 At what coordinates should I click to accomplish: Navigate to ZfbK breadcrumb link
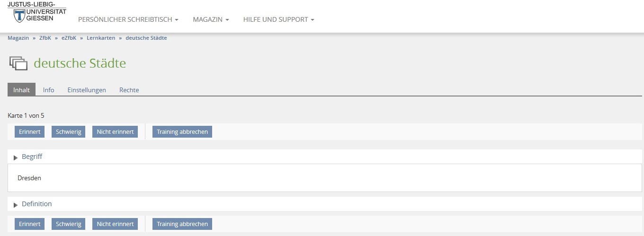click(x=45, y=38)
